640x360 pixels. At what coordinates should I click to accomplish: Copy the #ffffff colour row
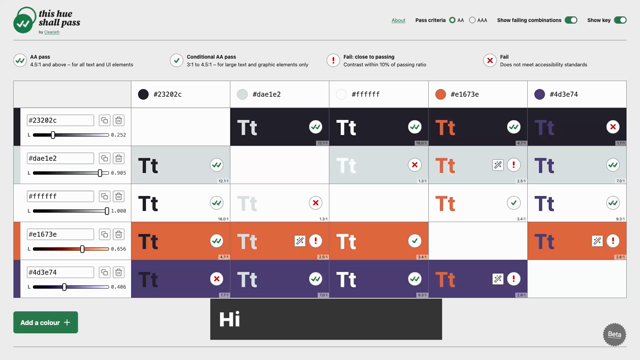(x=104, y=196)
